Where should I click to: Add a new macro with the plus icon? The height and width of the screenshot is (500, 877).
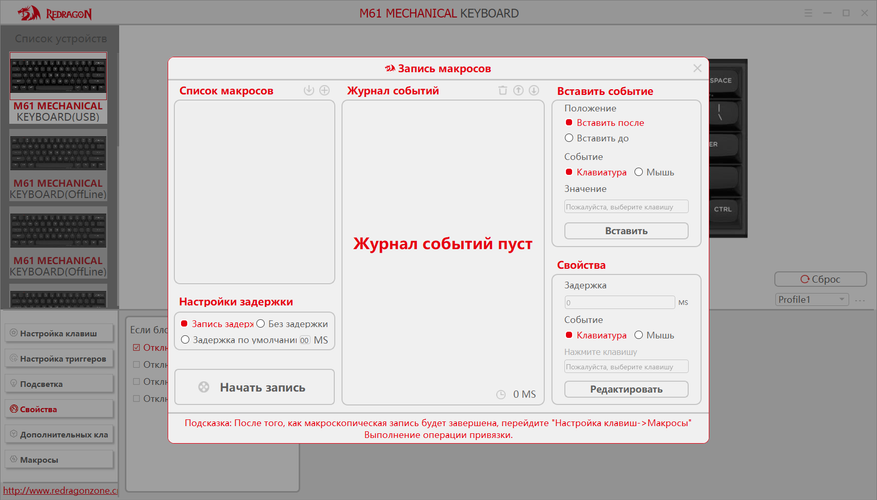[324, 91]
